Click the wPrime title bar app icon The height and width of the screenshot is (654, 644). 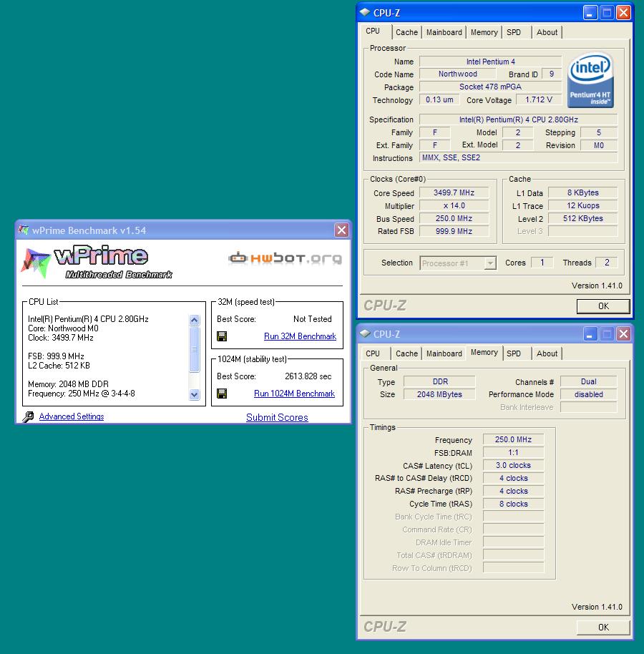(x=24, y=230)
